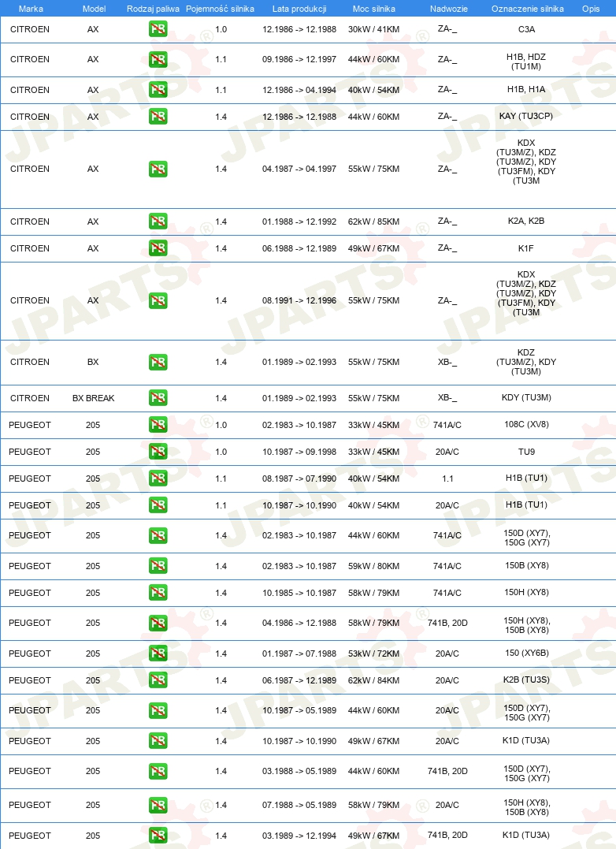Click the Lata produkcji column header

pyautogui.click(x=299, y=9)
